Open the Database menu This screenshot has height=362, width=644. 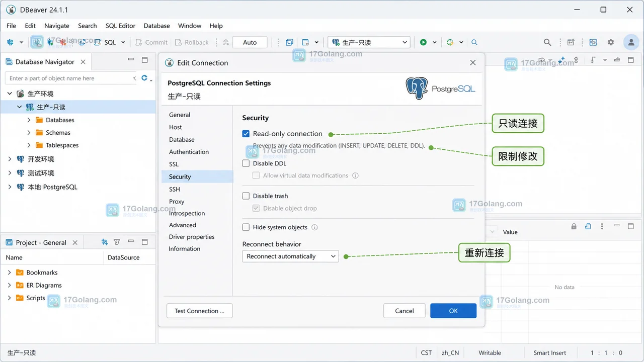[x=157, y=26]
